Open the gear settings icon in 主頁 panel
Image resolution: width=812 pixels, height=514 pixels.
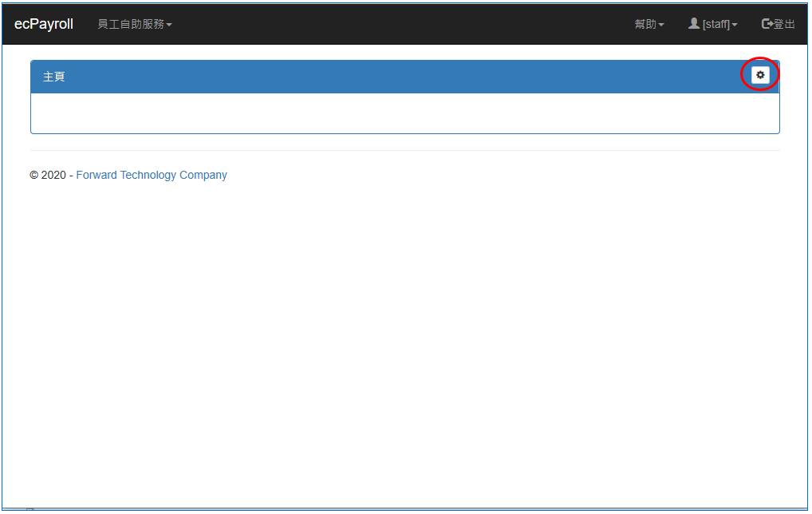click(x=760, y=75)
